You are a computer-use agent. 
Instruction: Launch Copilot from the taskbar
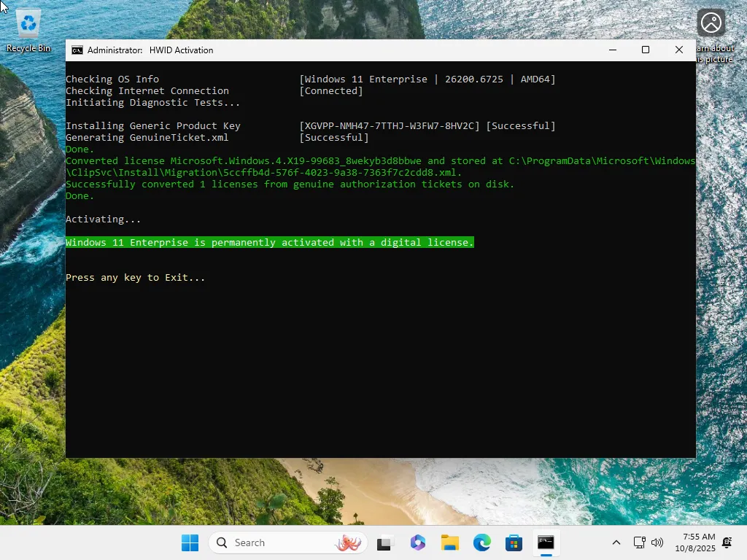pyautogui.click(x=418, y=542)
